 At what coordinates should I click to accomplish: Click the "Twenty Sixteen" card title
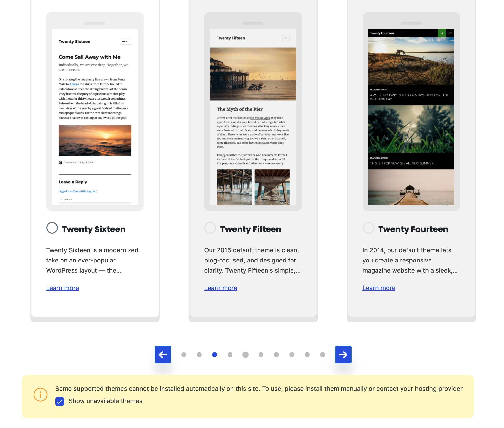pyautogui.click(x=94, y=229)
